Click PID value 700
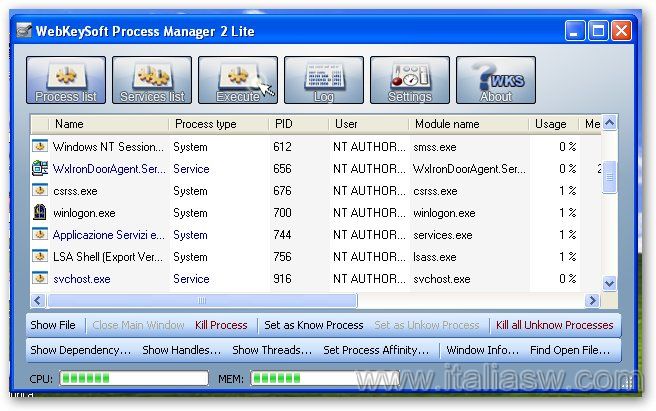 [x=282, y=213]
